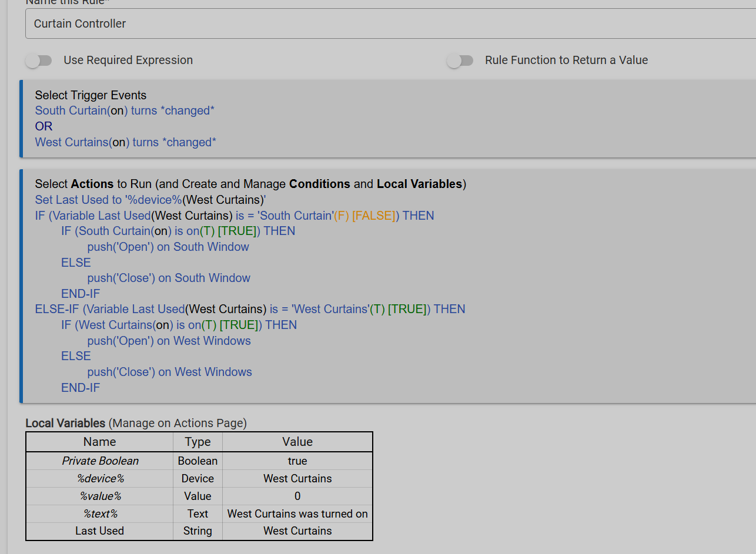Image resolution: width=756 pixels, height=554 pixels.
Task: Click push('Open') on South Window action
Action: click(168, 247)
